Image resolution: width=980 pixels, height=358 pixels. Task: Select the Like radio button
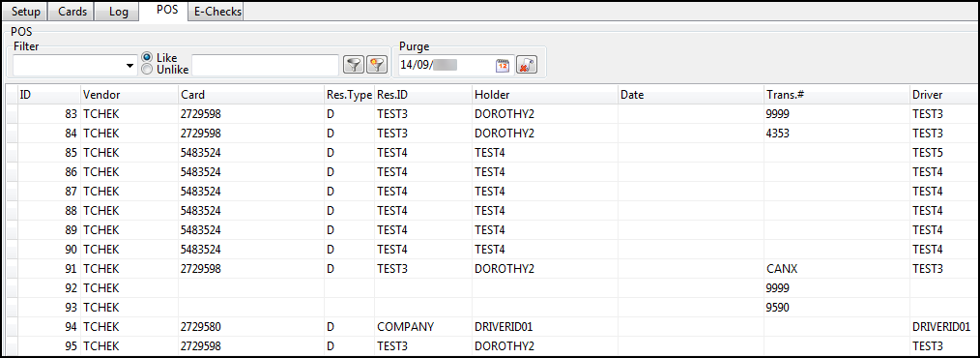tap(147, 58)
